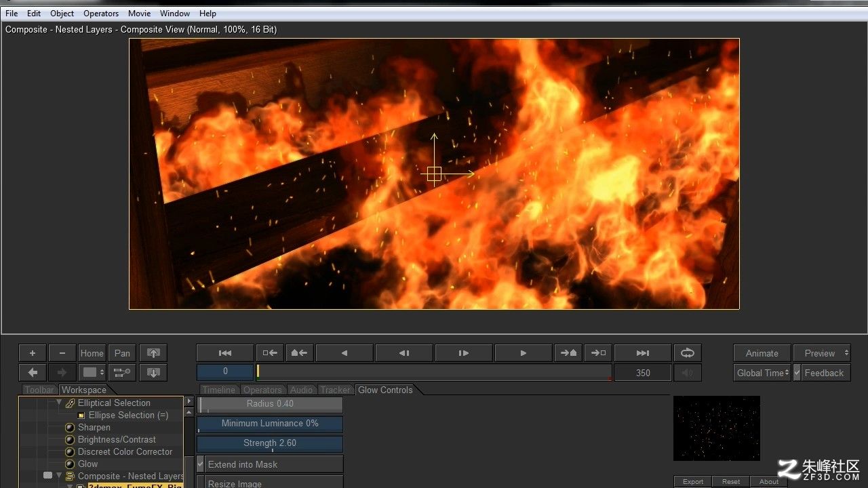Open the Global Time dropdown

click(x=762, y=373)
